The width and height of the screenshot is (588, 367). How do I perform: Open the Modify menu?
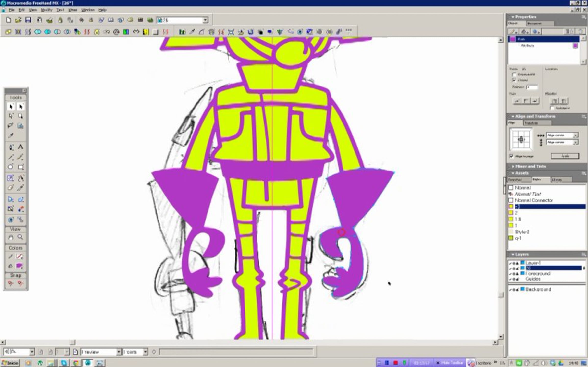tap(47, 10)
